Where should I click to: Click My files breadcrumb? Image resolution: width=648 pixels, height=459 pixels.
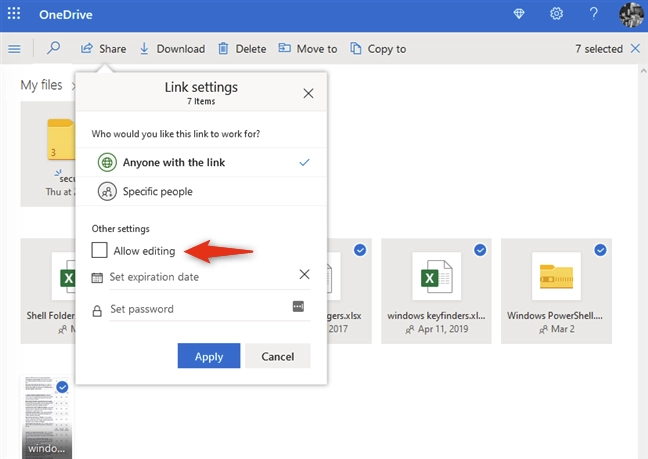(41, 85)
